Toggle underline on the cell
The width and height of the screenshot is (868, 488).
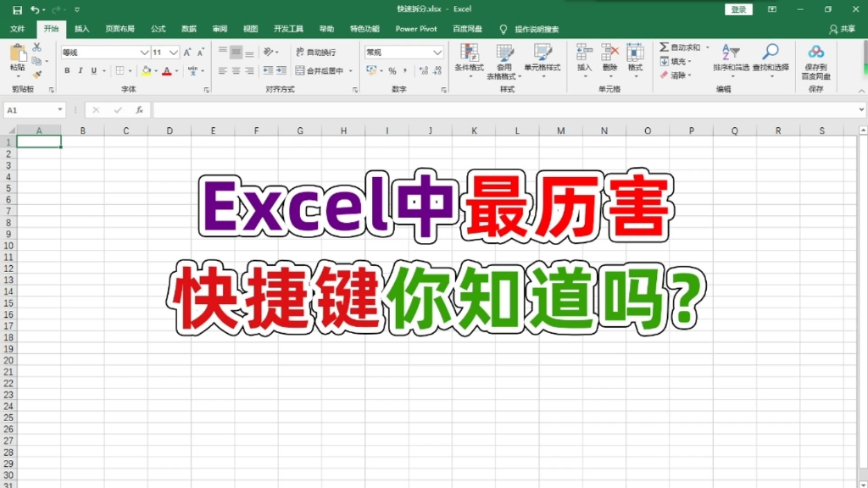[x=92, y=70]
